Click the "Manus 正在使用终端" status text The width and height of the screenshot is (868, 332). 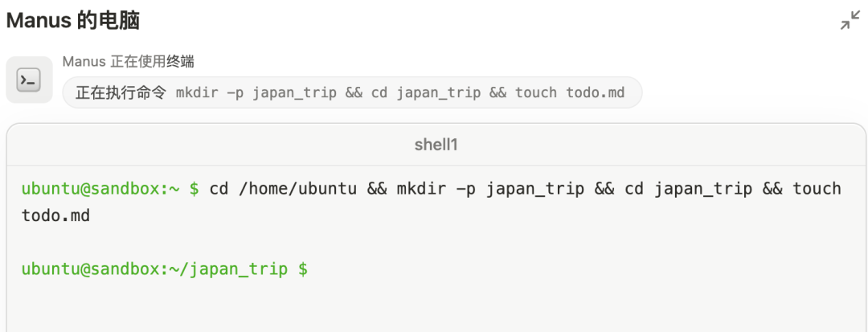pos(128,62)
